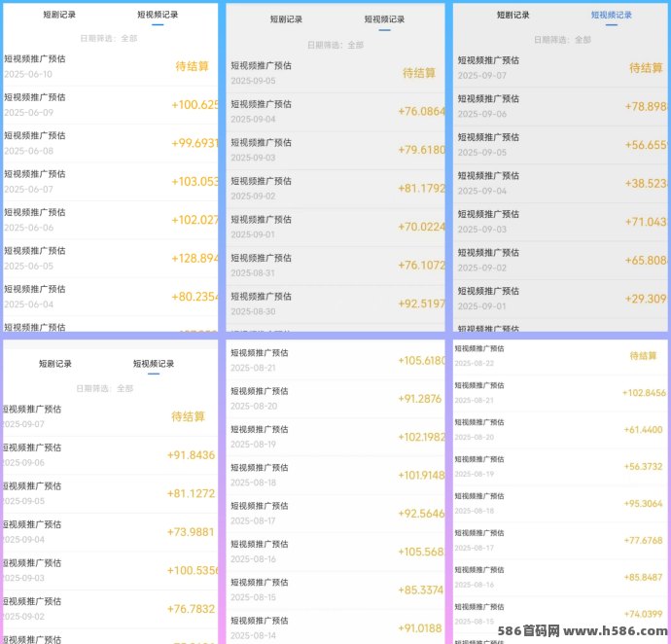Select the +91.2876 amount
The width and height of the screenshot is (671, 644).
[x=420, y=399]
